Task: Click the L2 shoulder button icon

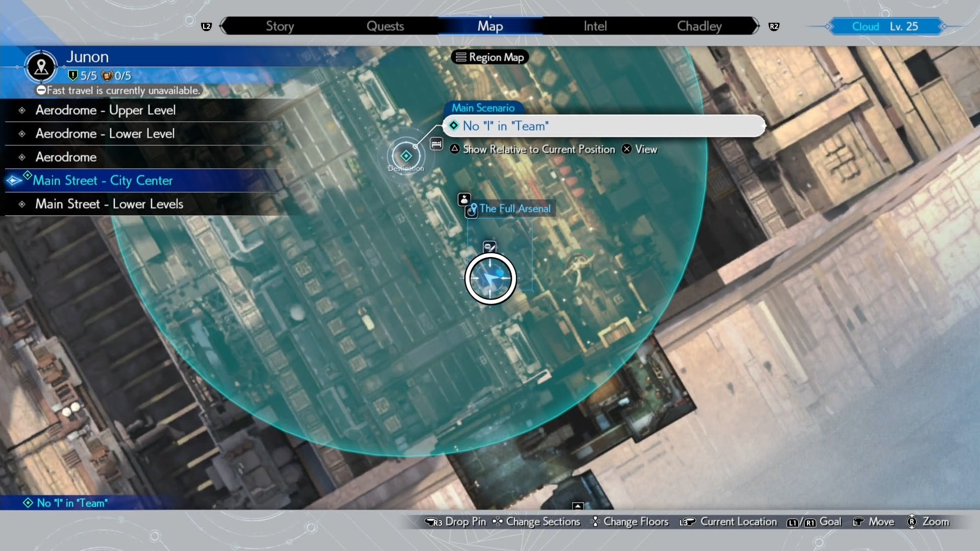Action: tap(206, 27)
